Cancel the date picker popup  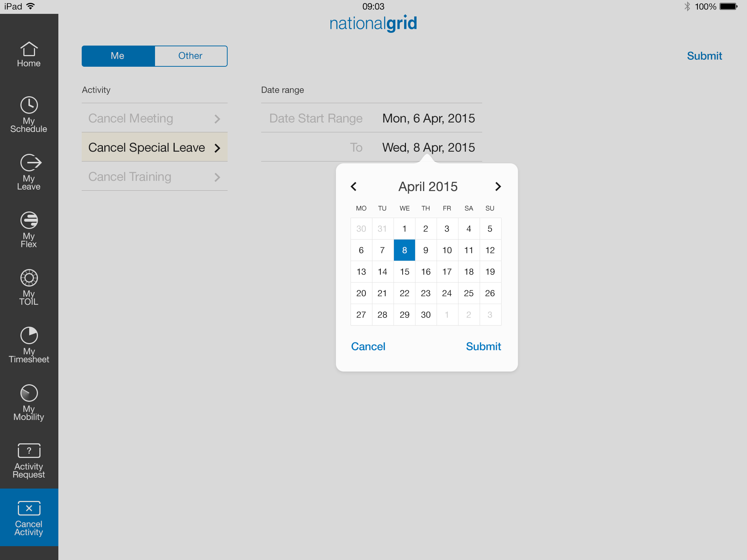[368, 346]
